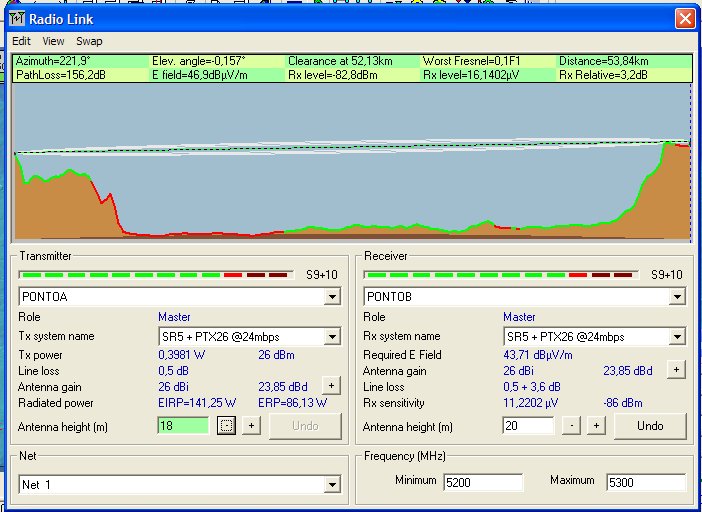
Task: Open the Rx system name dropdown
Action: (677, 337)
